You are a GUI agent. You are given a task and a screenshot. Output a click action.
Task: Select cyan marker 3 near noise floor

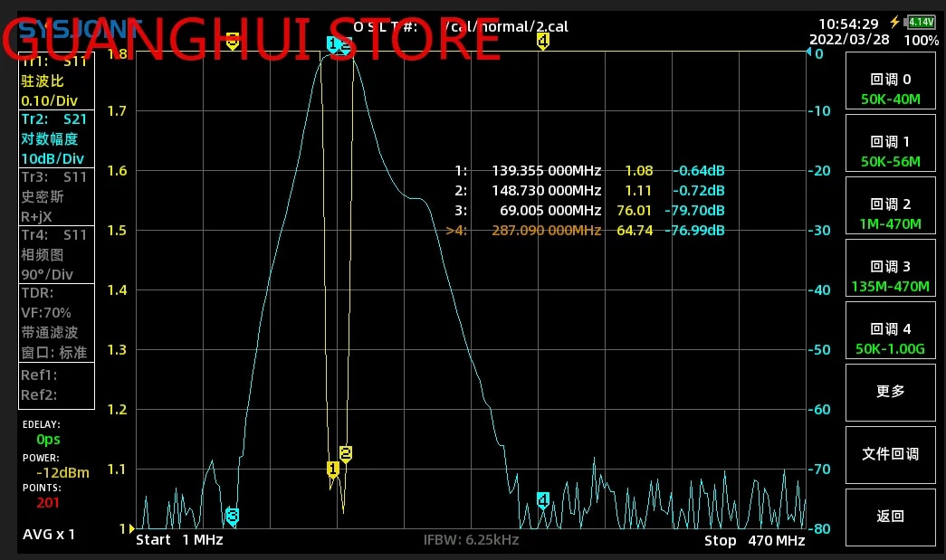point(233,516)
